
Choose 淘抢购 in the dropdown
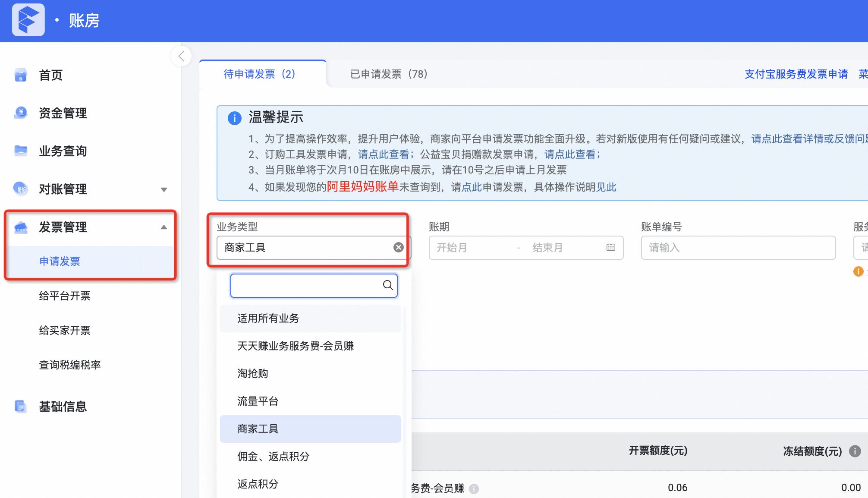(311, 374)
